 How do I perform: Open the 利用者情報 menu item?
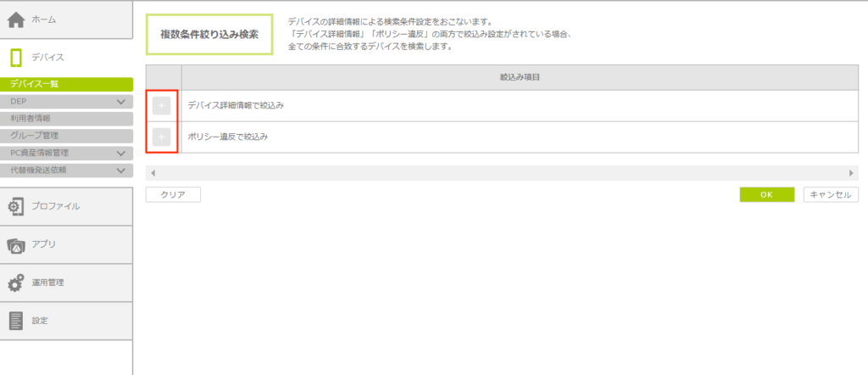pos(66,118)
